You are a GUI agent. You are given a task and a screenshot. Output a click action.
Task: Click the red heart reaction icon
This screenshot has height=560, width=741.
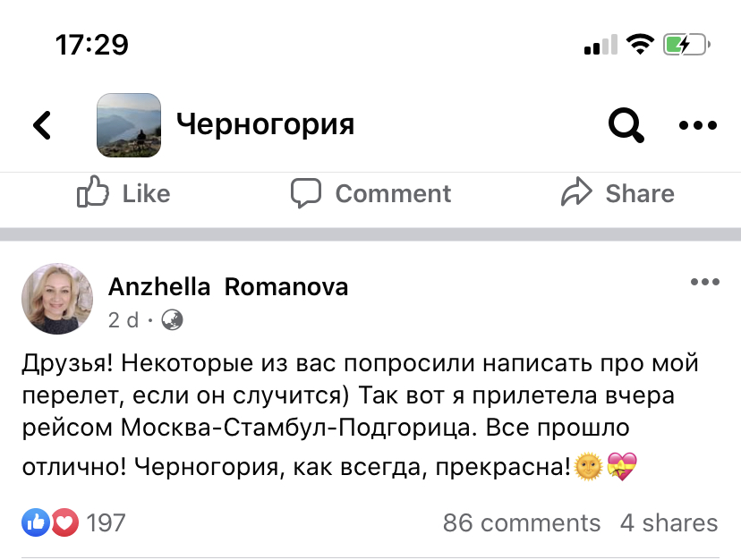[x=64, y=522]
